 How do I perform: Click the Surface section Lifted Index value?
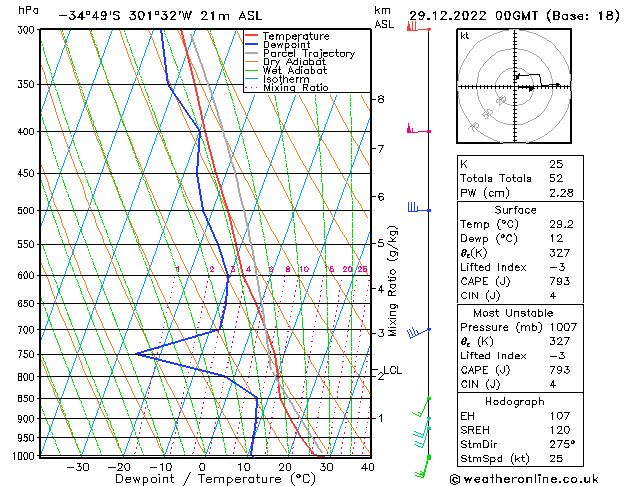pos(558,267)
